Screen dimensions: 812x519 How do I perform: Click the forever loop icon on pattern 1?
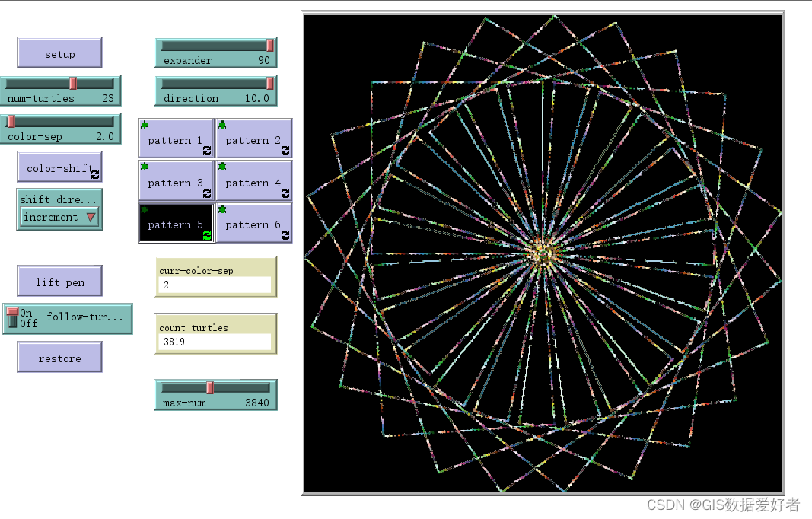(x=207, y=151)
